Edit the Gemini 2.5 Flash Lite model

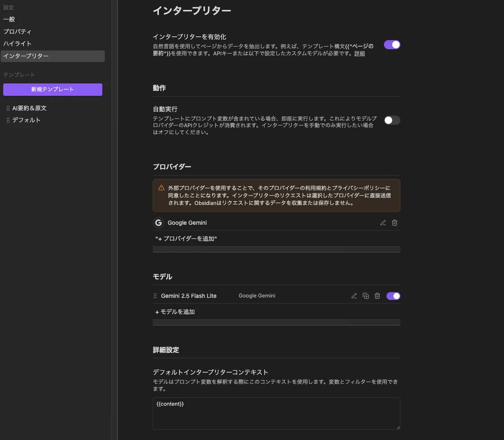pos(354,296)
